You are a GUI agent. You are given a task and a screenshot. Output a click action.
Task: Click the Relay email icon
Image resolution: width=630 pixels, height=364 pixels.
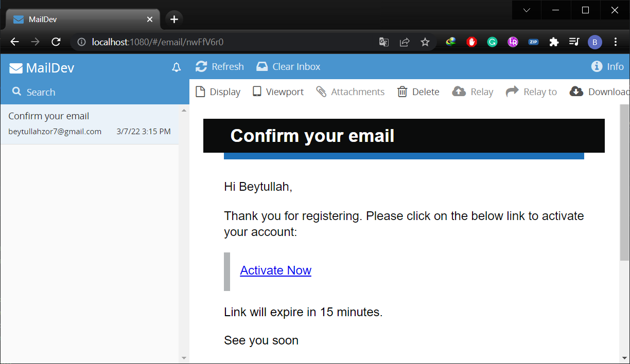click(x=459, y=91)
